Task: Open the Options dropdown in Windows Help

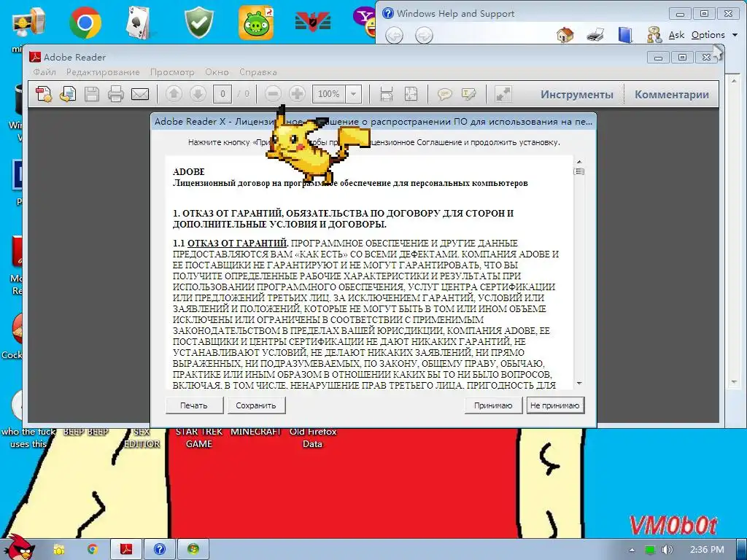Action: click(x=714, y=35)
